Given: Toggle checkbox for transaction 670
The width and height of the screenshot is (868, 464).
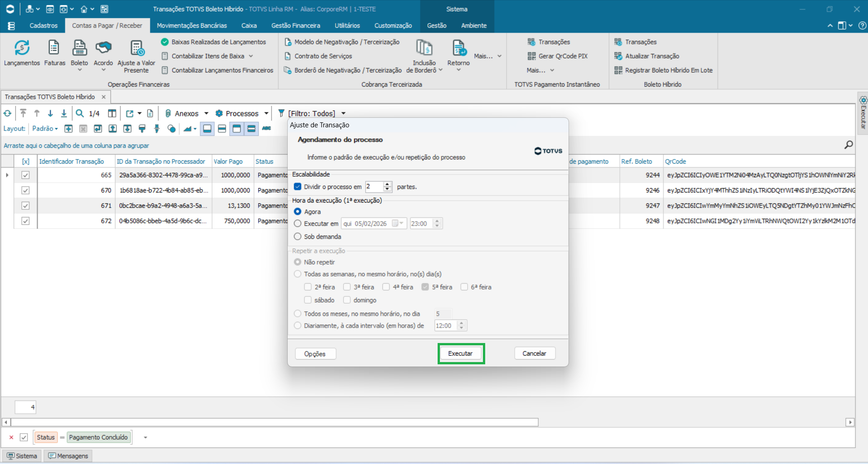Looking at the screenshot, I should click(25, 190).
